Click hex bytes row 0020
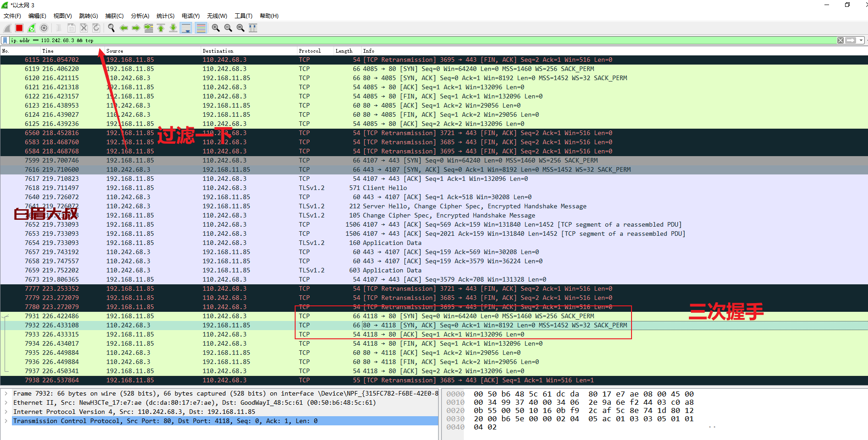This screenshot has height=440, width=868. tap(583, 410)
